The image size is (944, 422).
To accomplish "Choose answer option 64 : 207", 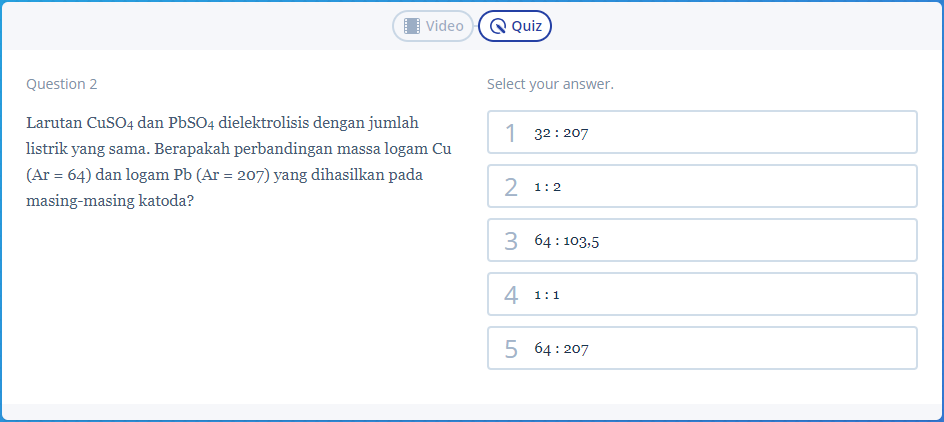I will 702,348.
